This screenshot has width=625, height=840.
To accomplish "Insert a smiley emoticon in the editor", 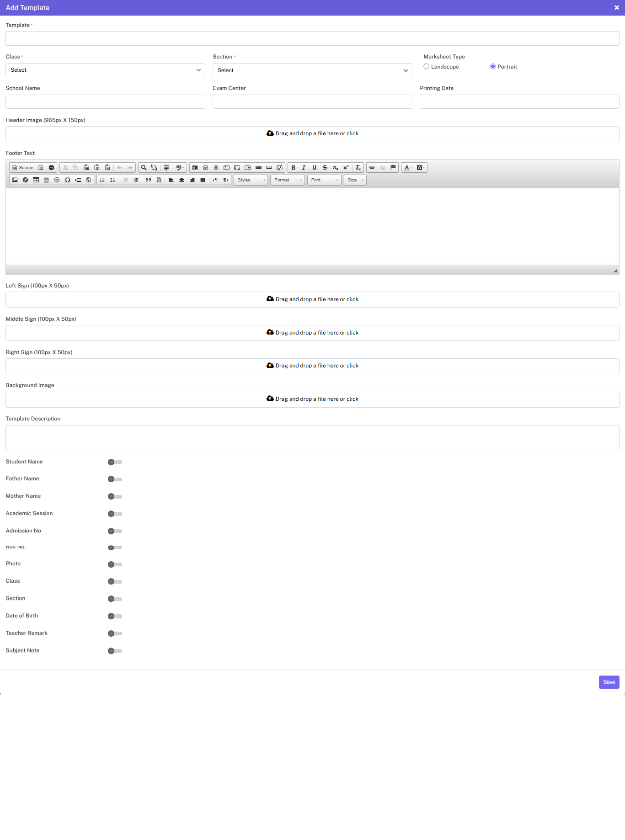I will point(57,180).
